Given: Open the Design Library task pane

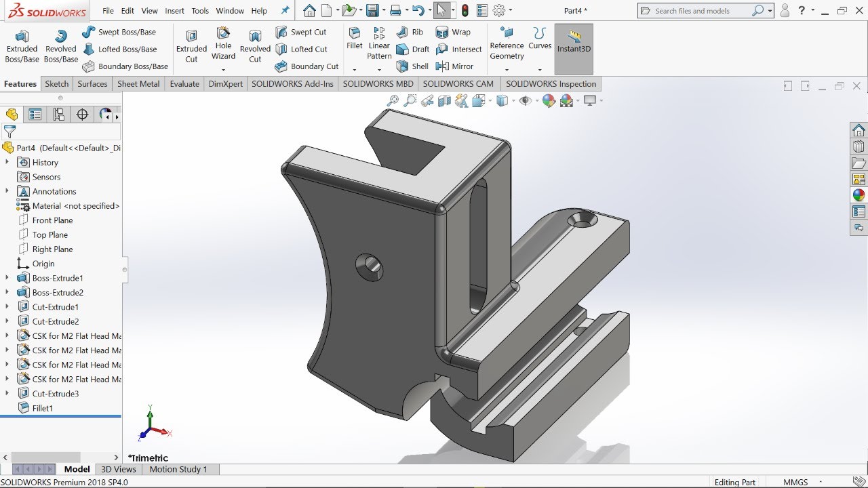Looking at the screenshot, I should click(x=859, y=146).
